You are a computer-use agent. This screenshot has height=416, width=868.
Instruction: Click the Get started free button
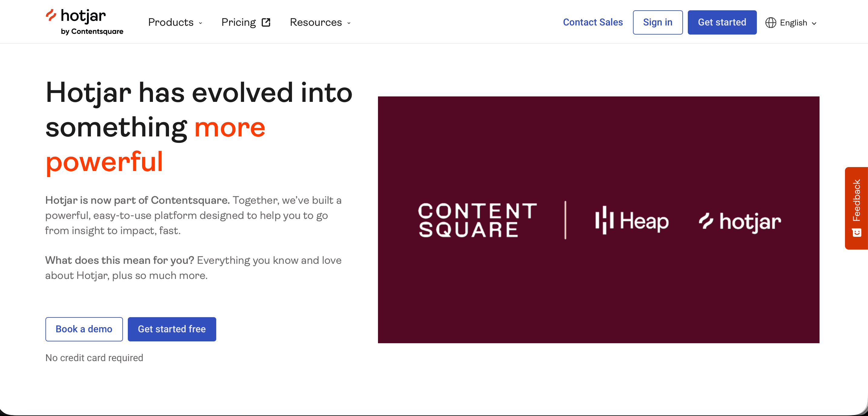172,329
